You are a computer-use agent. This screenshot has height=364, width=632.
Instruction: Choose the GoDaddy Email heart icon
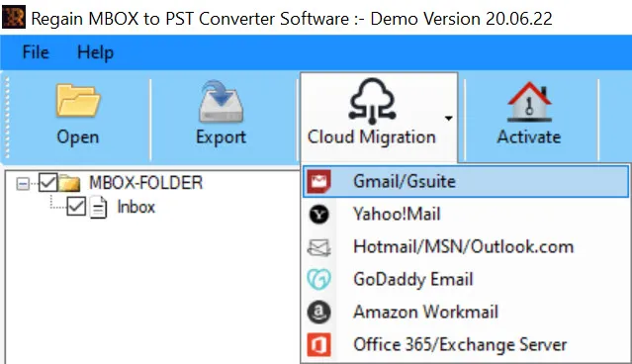coord(318,279)
